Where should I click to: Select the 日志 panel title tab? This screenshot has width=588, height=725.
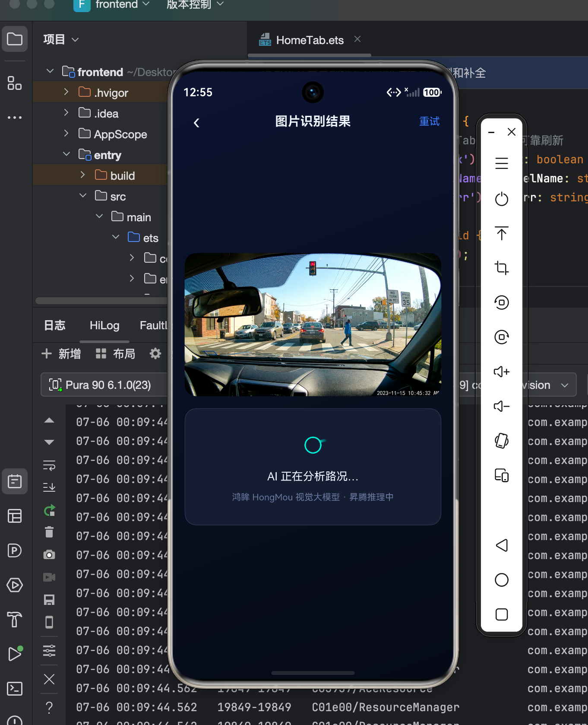(55, 325)
